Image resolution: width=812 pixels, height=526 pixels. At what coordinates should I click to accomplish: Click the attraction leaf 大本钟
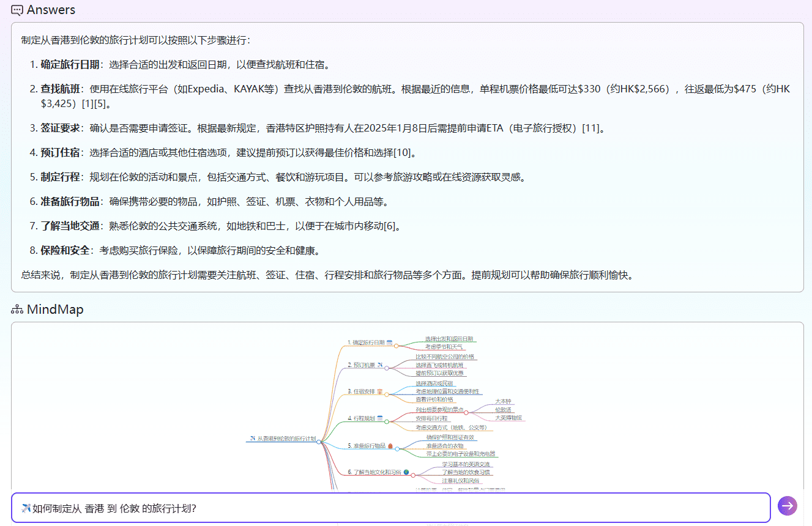pos(503,401)
